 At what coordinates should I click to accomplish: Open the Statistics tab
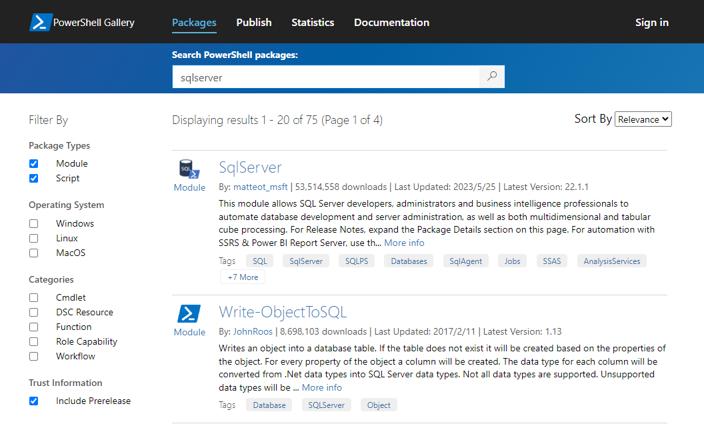tap(312, 22)
